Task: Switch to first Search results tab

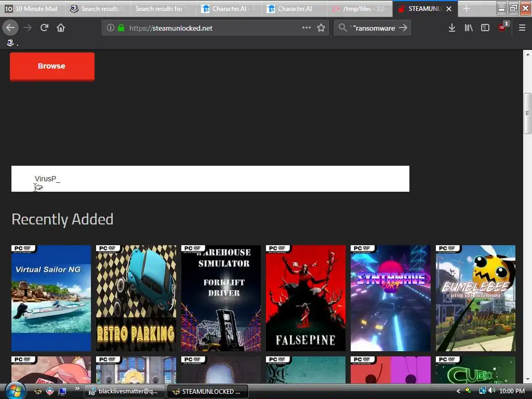Action: tap(98, 8)
